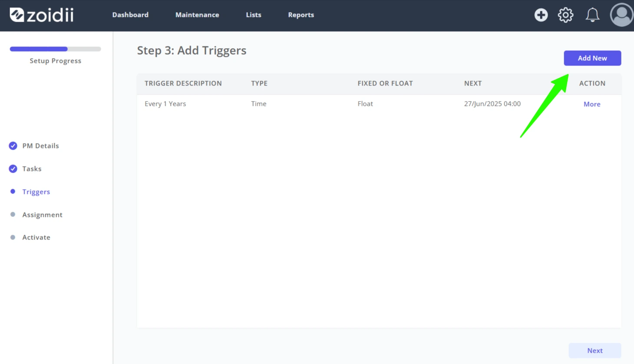Open the settings gear icon
This screenshot has width=634, height=364.
pos(565,15)
